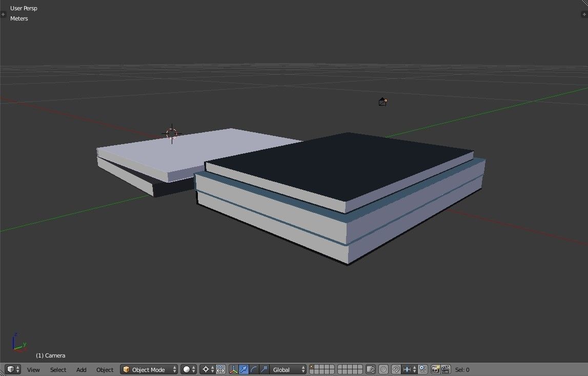Select the camera object in the viewport
Screen dimensions: 588x376
383,102
